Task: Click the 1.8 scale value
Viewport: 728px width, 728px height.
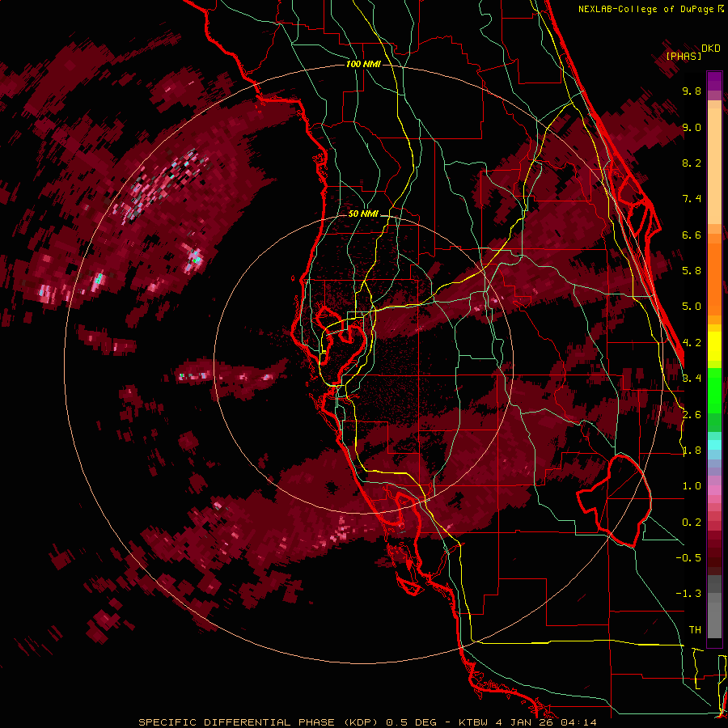Action: 692,451
